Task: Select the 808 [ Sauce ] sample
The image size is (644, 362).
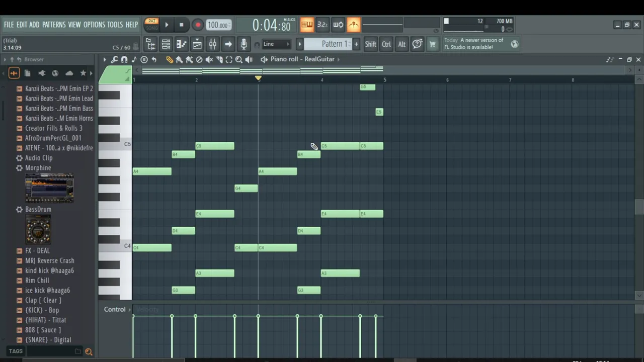Action: point(43,330)
